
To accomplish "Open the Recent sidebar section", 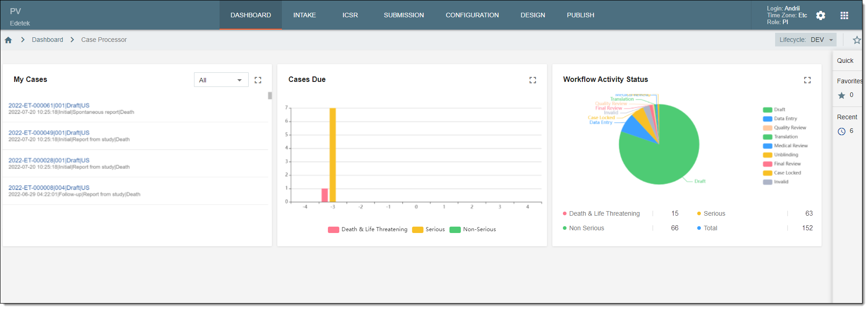I will [x=847, y=117].
